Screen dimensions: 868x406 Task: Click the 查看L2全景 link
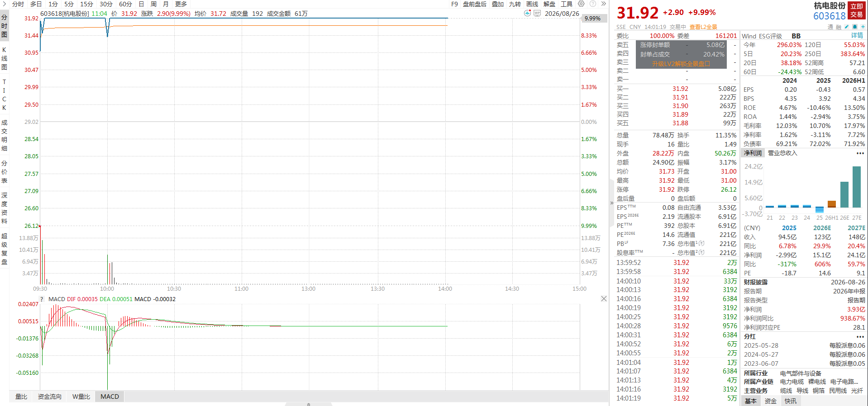click(x=703, y=27)
